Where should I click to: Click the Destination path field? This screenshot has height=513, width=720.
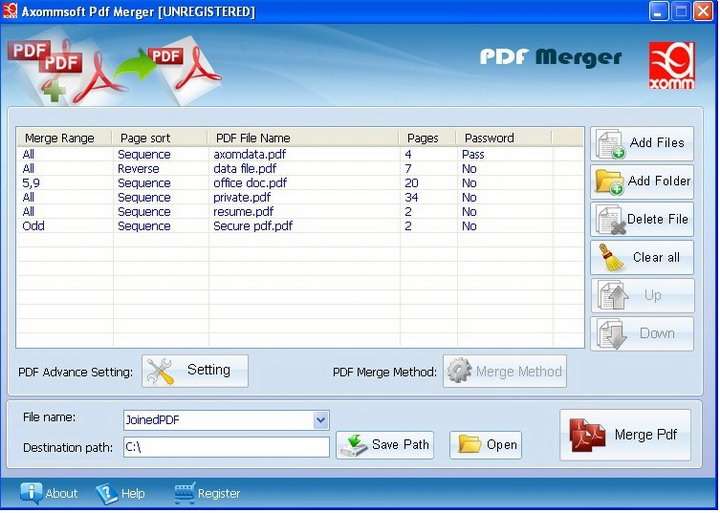click(226, 447)
